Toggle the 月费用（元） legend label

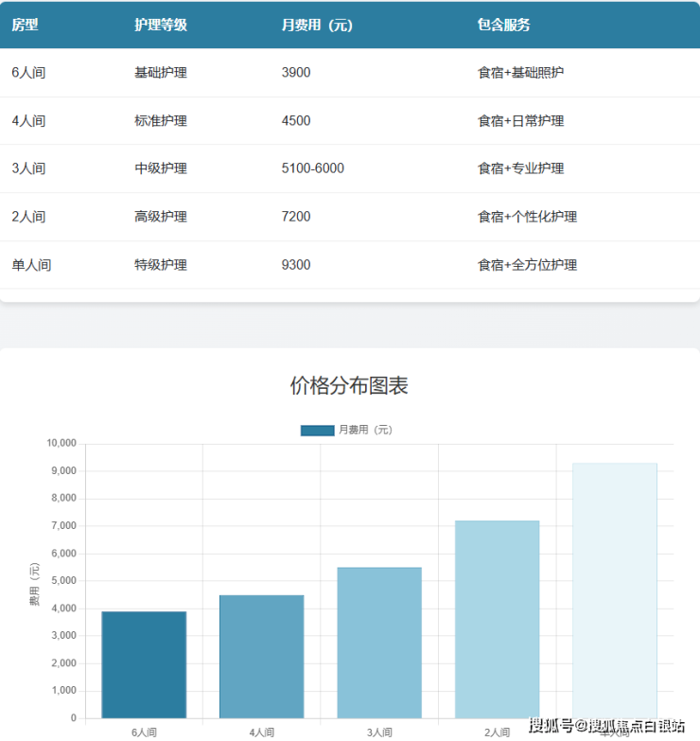click(x=365, y=431)
